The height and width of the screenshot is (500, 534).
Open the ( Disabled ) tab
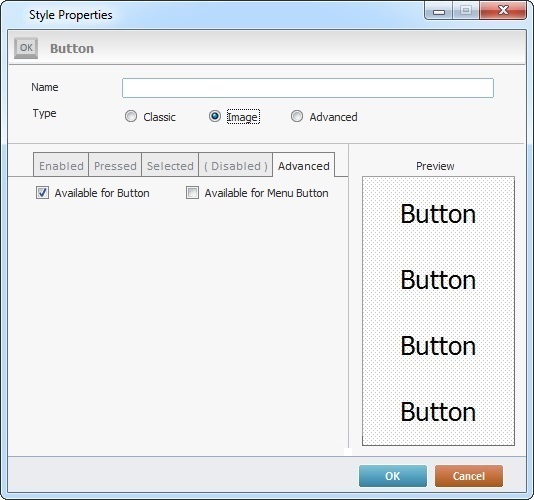pyautogui.click(x=236, y=165)
